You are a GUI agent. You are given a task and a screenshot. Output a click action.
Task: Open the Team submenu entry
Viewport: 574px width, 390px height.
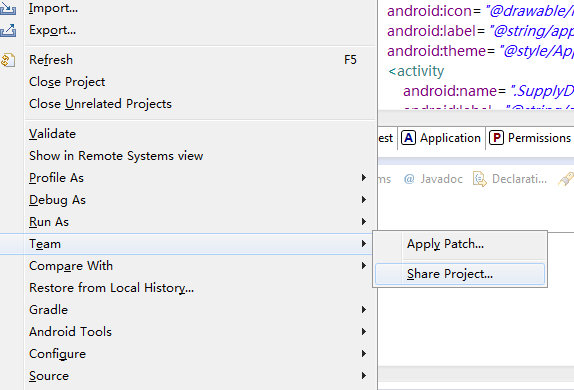click(x=186, y=244)
